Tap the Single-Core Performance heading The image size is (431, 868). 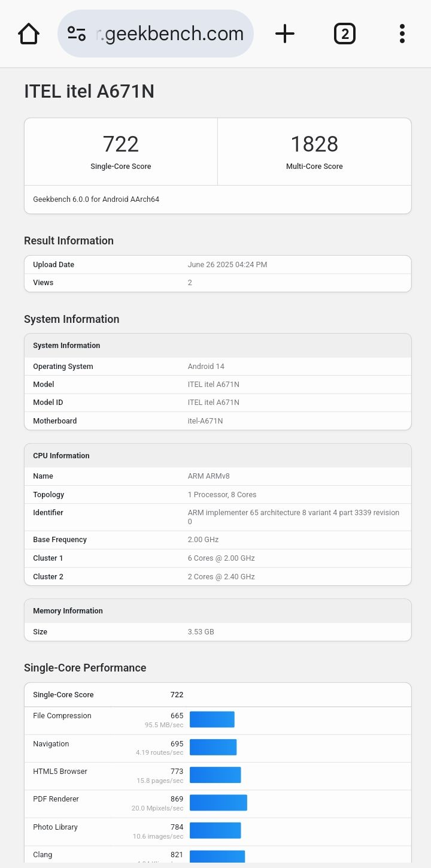click(x=85, y=668)
